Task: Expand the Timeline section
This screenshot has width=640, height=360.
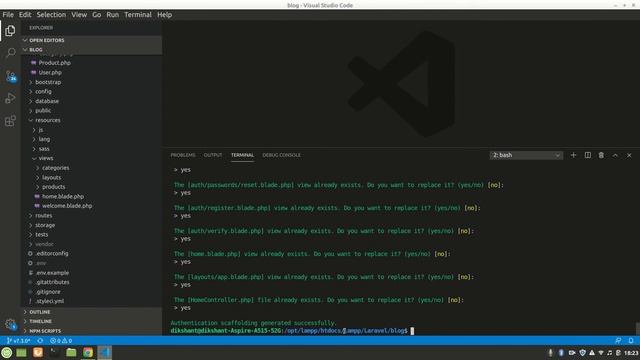Action: coord(91,321)
